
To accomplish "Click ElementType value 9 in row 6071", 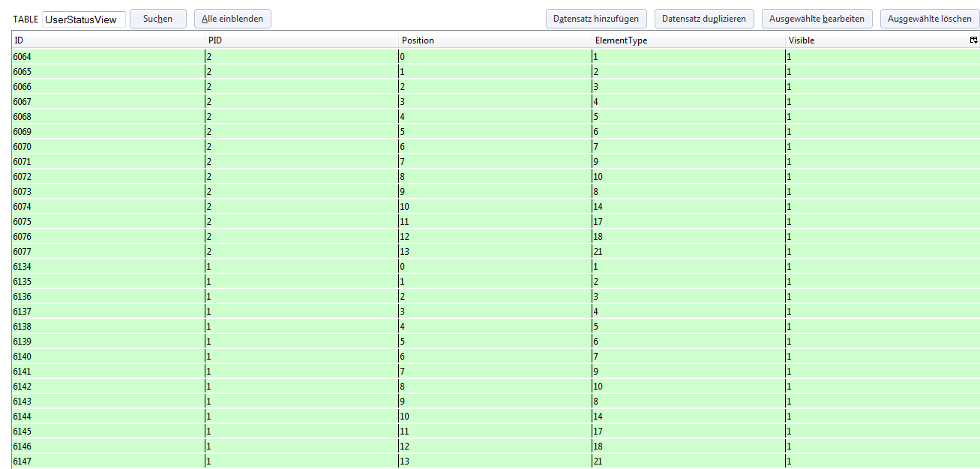I will tap(595, 162).
